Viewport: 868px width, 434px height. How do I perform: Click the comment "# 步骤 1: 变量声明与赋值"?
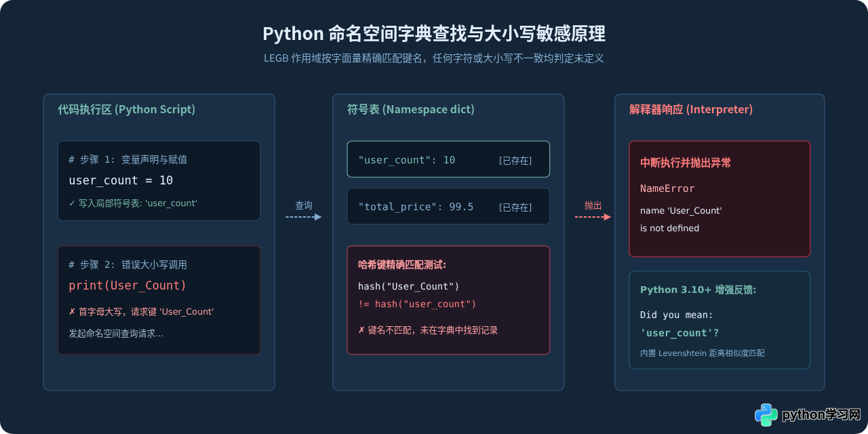(128, 160)
